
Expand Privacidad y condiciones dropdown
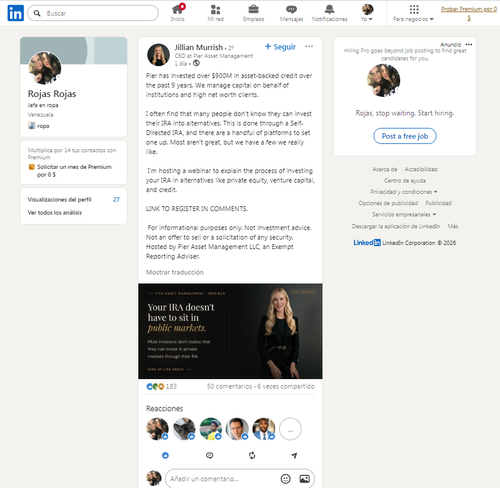pyautogui.click(x=404, y=192)
